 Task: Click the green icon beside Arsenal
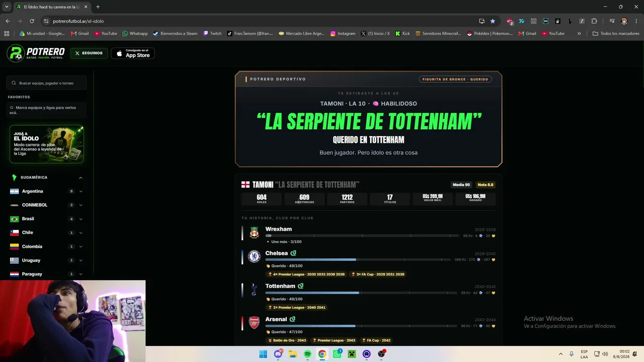click(x=292, y=319)
